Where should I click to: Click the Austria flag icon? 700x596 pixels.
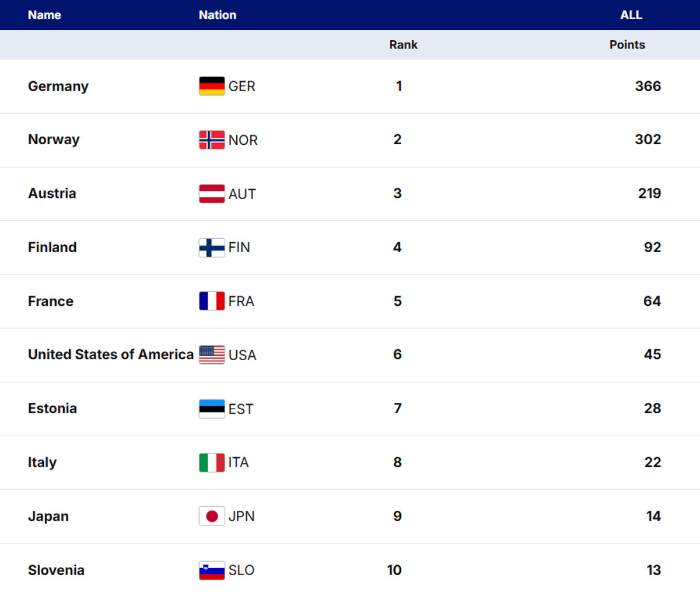[212, 194]
